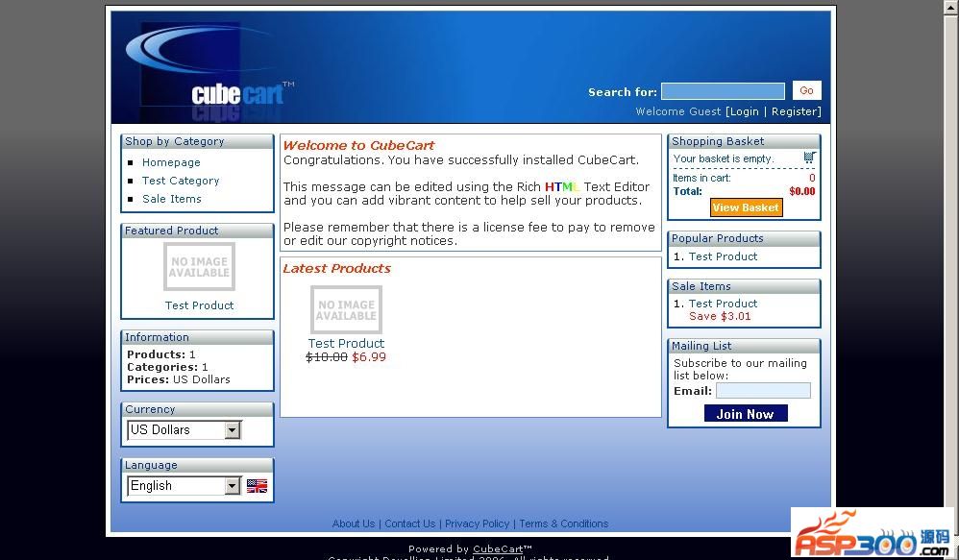
Task: Open Test Product link under Latest Products
Action: tap(346, 344)
